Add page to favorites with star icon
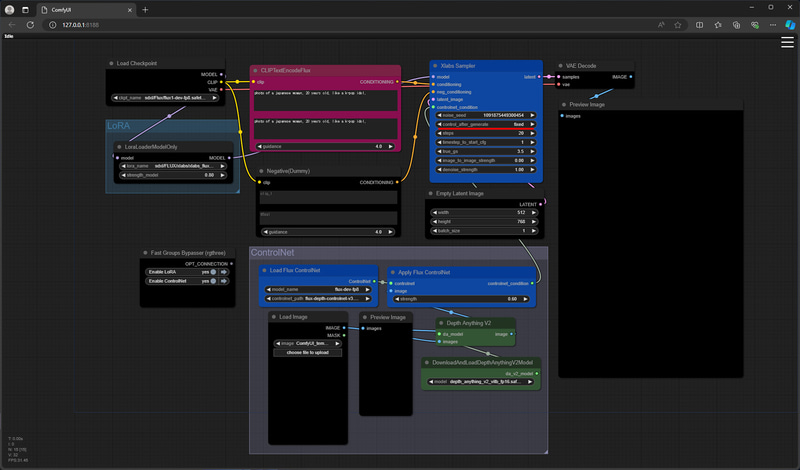The height and width of the screenshot is (470, 800). pyautogui.click(x=678, y=24)
